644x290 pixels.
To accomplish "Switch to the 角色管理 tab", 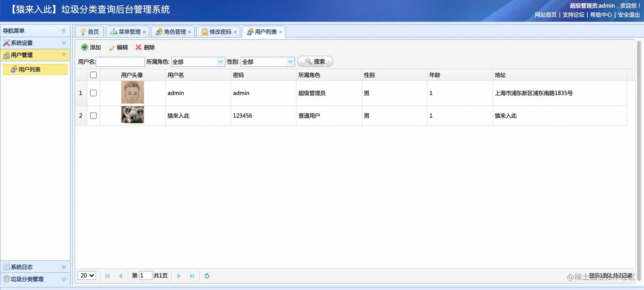I will pyautogui.click(x=172, y=31).
